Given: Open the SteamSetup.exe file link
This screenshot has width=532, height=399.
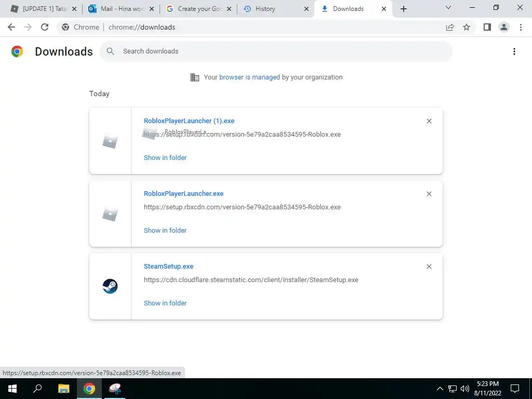Looking at the screenshot, I should [x=169, y=267].
